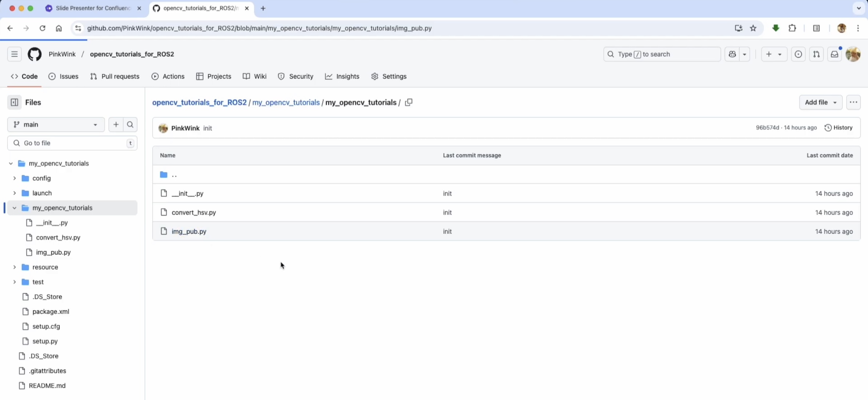Open convert_hsv.py in the file list
This screenshot has width=868, height=400.
point(194,212)
